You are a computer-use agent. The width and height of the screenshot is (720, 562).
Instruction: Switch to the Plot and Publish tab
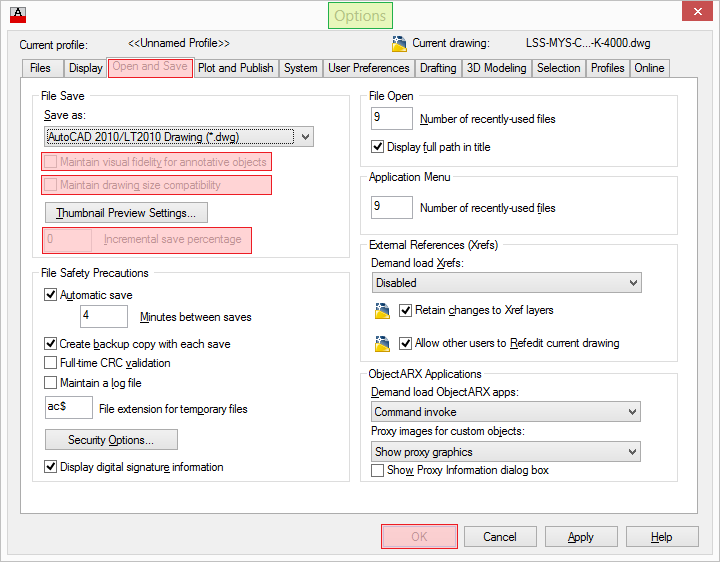coord(236,68)
